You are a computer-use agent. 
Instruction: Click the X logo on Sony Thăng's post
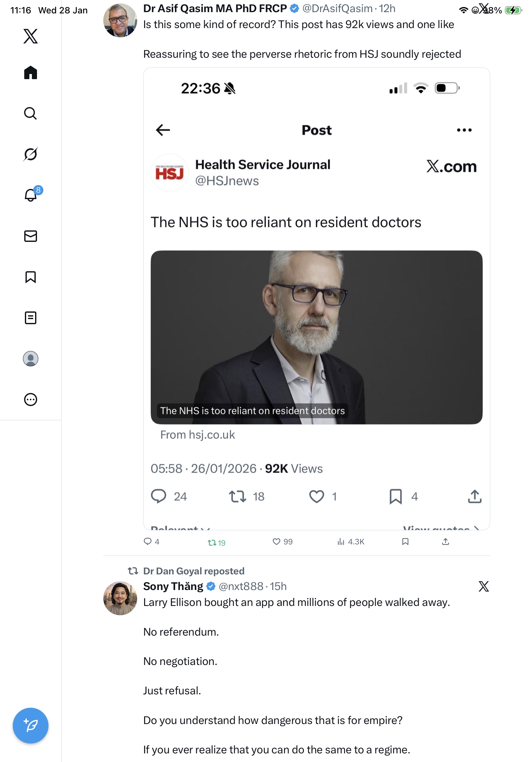[484, 586]
